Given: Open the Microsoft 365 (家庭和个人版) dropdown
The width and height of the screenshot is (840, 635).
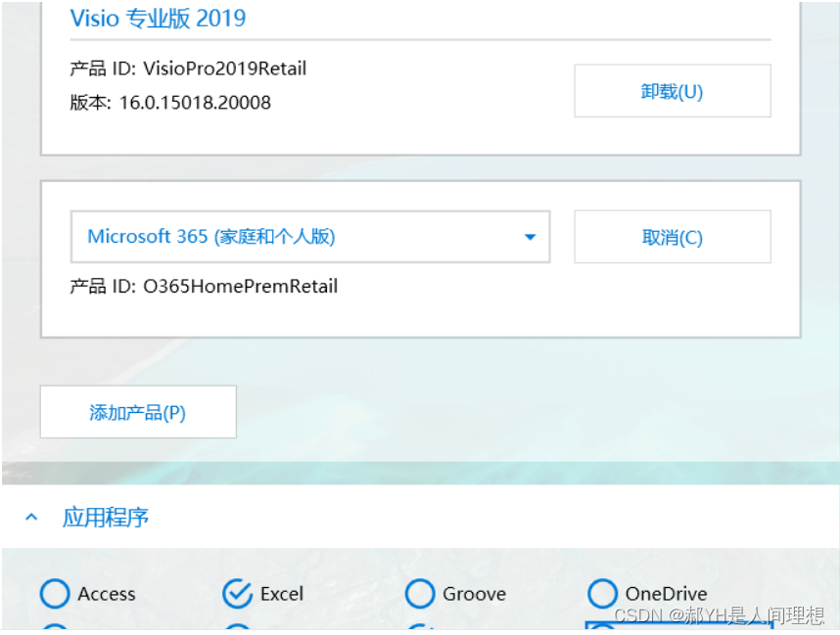Looking at the screenshot, I should coord(310,237).
